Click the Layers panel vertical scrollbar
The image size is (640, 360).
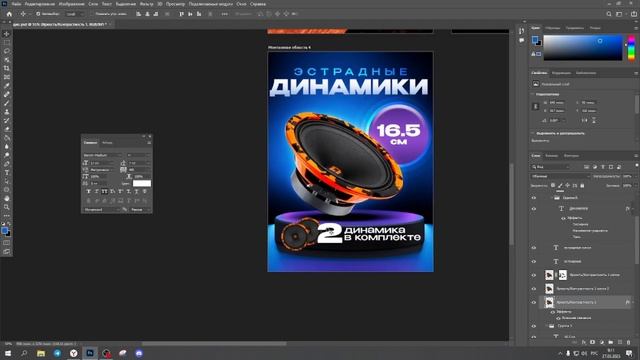636,241
